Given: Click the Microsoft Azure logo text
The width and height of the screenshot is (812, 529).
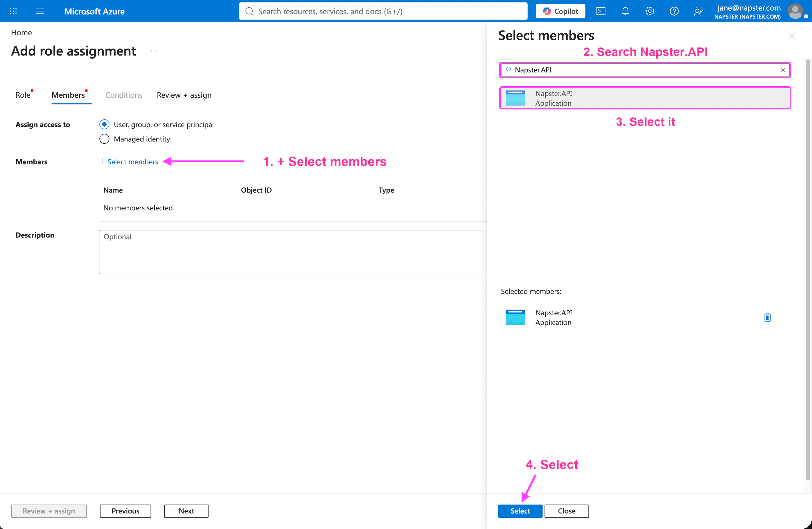Looking at the screenshot, I should tap(94, 11).
